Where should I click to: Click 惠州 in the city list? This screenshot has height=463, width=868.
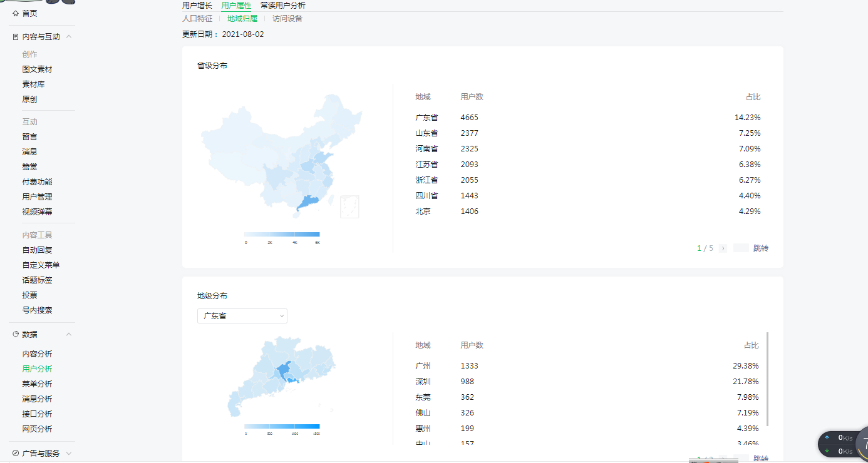tap(423, 429)
